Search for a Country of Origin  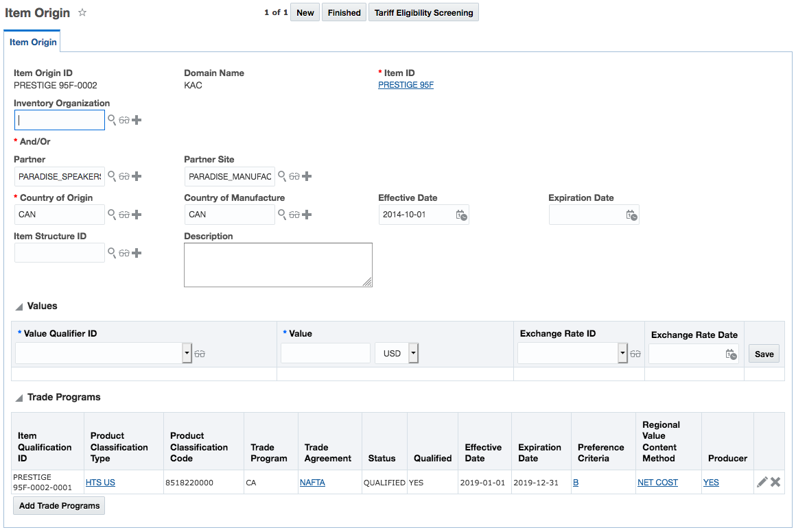click(112, 215)
